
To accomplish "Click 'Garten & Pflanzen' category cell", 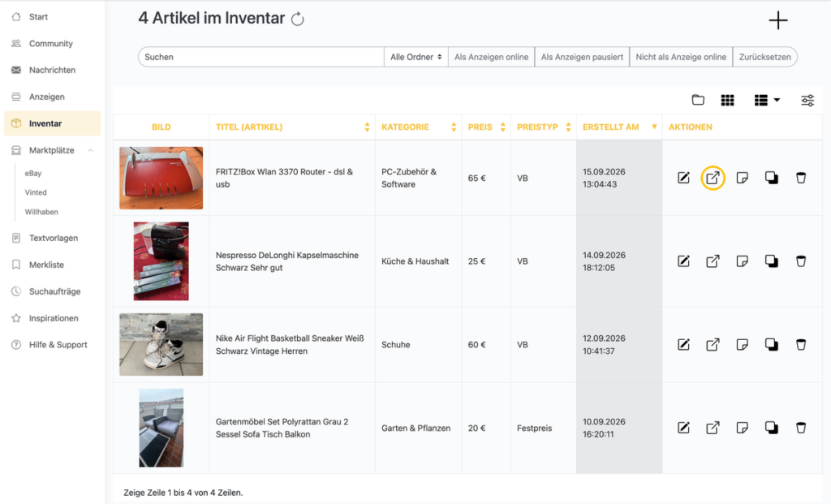I will (x=416, y=428).
